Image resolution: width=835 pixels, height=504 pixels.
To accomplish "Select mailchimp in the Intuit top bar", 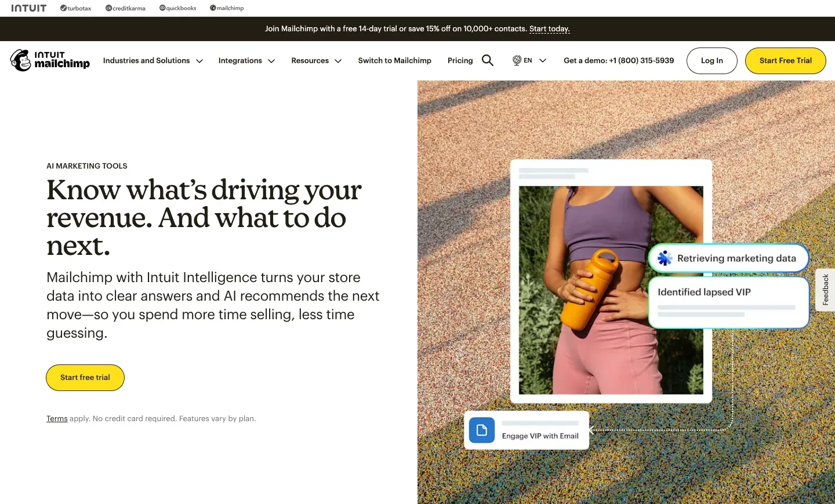I will 227,8.
